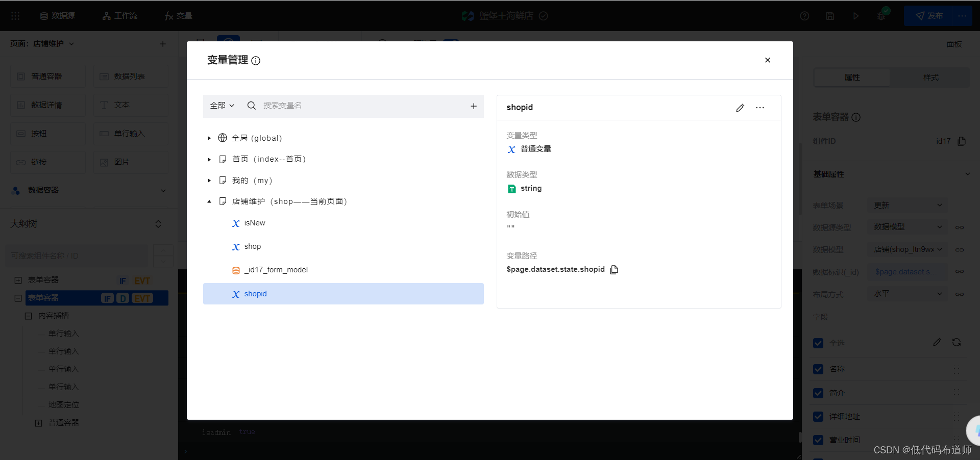
Task: Open the more options menu for shopid
Action: (x=760, y=108)
